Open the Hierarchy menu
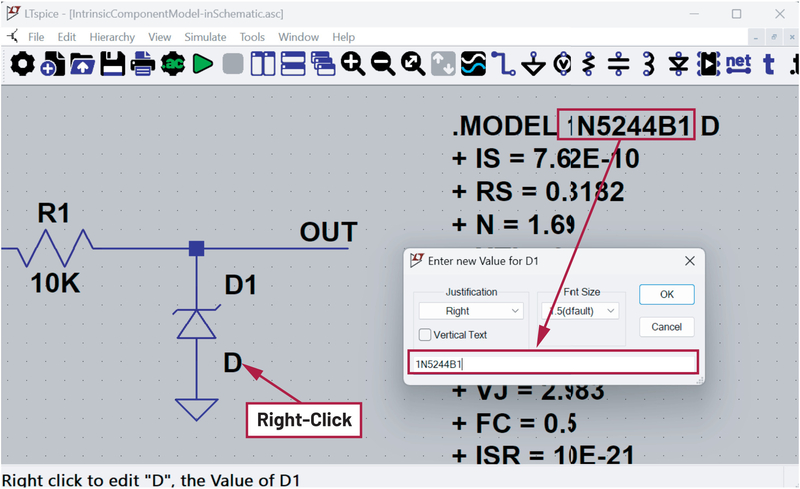800x489 pixels. point(112,37)
